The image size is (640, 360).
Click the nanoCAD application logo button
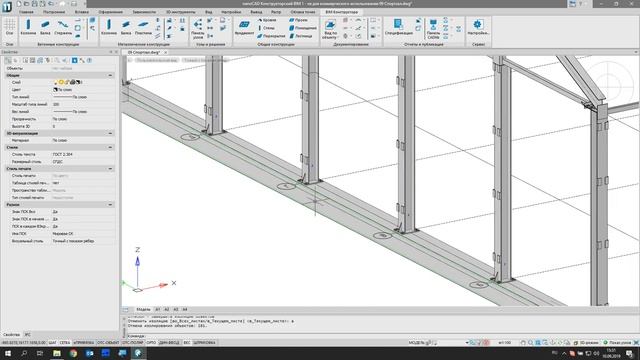[x=7, y=7]
